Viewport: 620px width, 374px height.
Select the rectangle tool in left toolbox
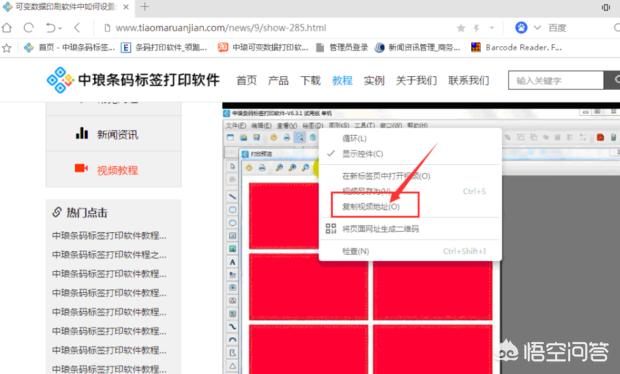coord(232,210)
